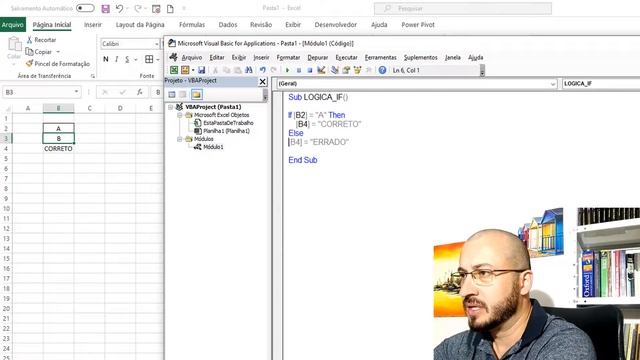This screenshot has height=360, width=640.
Task: Toggle bold N button in Excel ribbon
Action: [x=106, y=59]
